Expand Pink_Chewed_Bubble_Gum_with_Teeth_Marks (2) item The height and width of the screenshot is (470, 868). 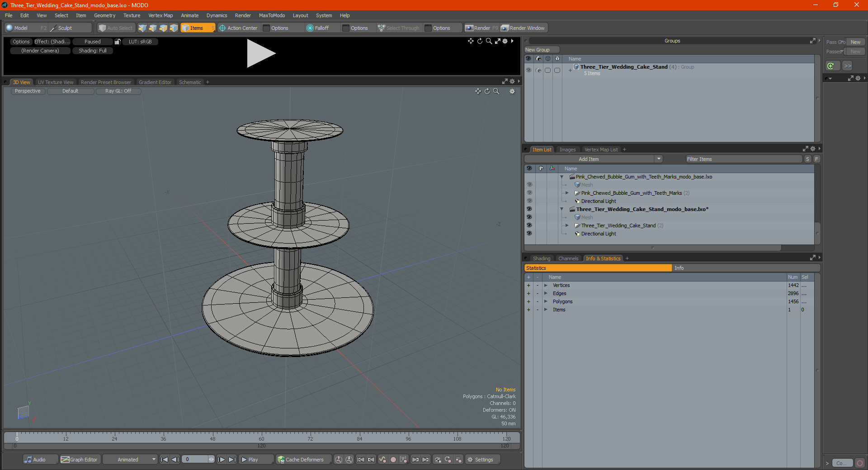[567, 193]
